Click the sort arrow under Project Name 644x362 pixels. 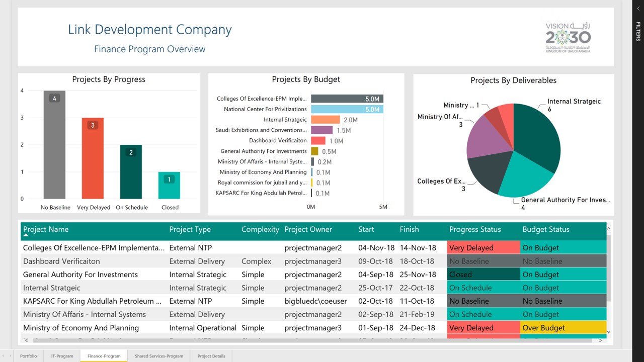coord(26,235)
